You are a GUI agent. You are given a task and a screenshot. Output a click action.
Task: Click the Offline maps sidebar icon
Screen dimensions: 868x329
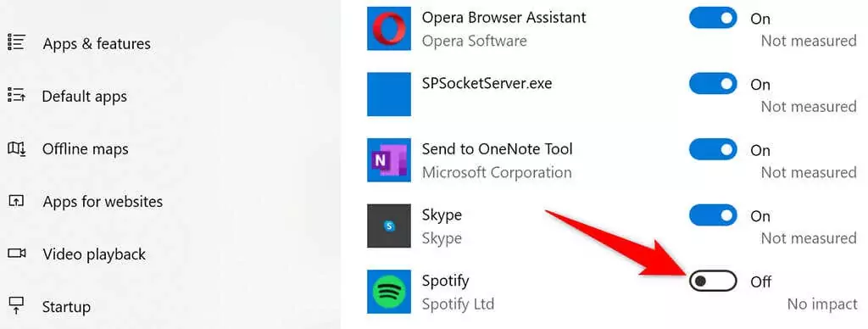click(x=16, y=148)
